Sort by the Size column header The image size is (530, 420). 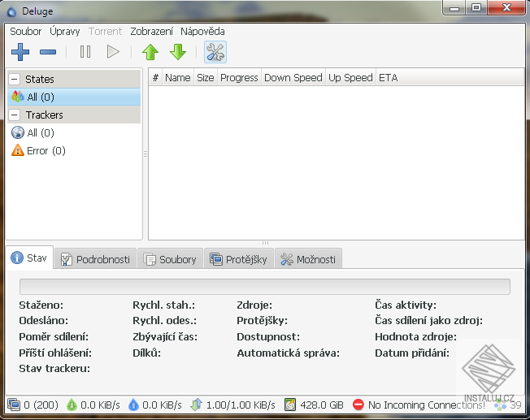coord(206,77)
